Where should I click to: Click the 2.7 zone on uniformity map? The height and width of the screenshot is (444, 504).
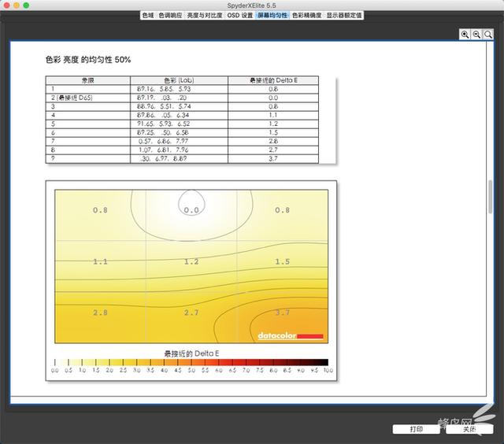[x=191, y=313]
